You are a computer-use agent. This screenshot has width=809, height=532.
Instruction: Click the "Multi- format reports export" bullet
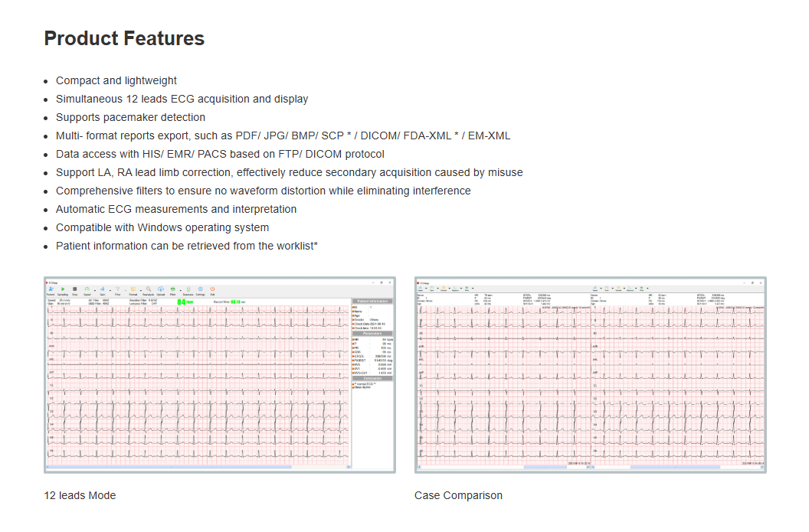[x=283, y=136]
